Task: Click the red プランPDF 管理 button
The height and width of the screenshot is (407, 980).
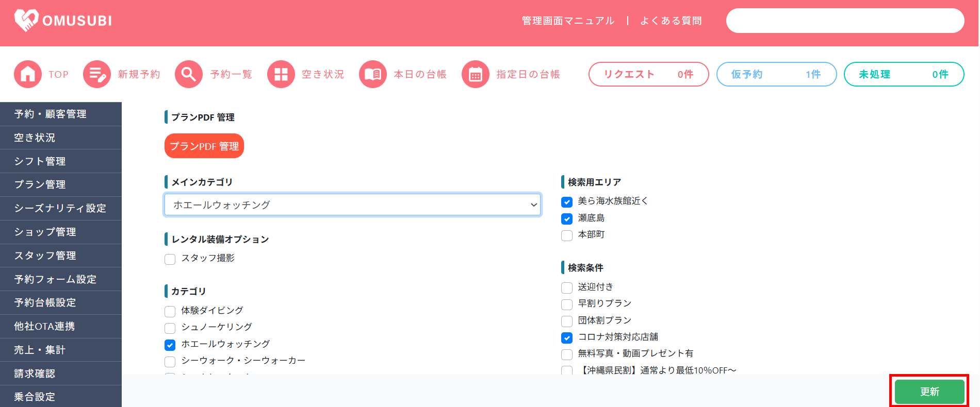Action: tap(204, 146)
